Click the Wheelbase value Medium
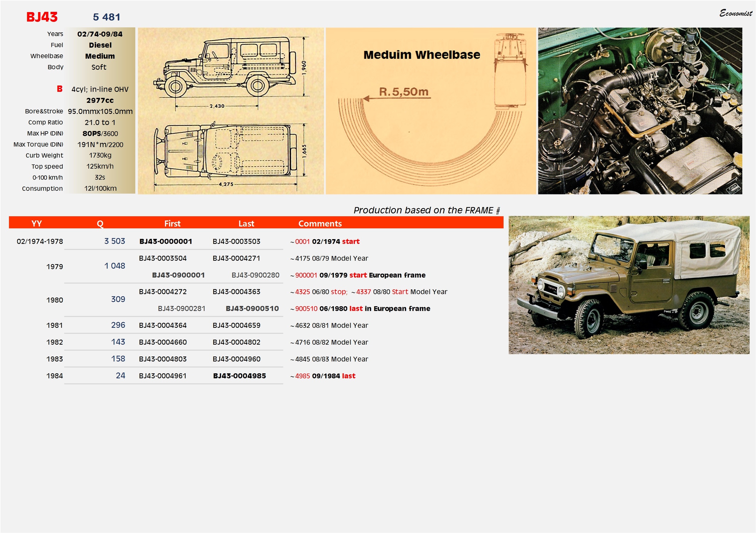The width and height of the screenshot is (756, 533). point(100,56)
